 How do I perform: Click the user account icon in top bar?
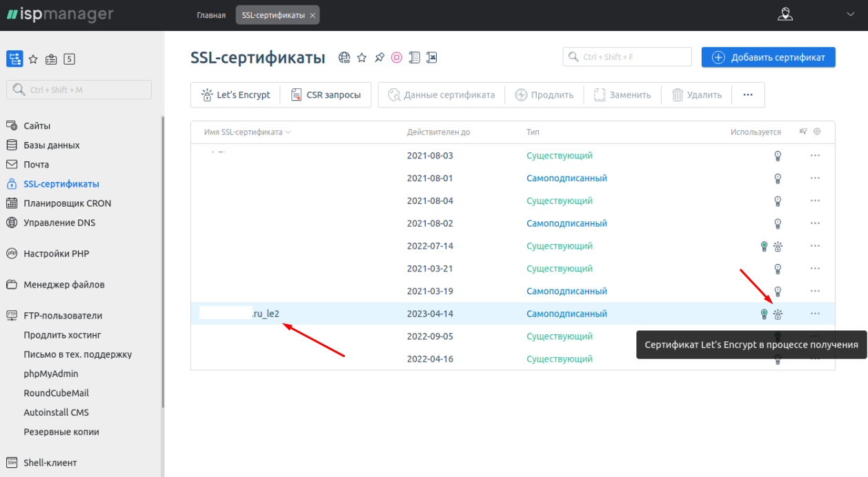point(785,14)
